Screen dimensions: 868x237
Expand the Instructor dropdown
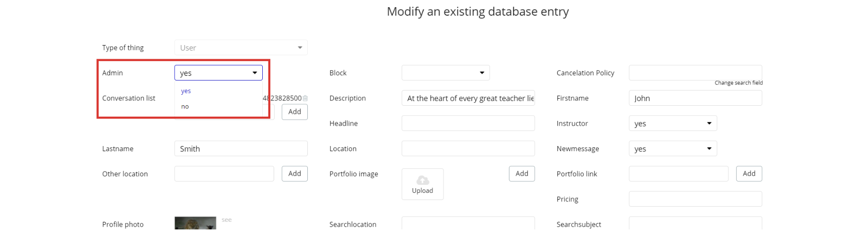[x=673, y=123]
